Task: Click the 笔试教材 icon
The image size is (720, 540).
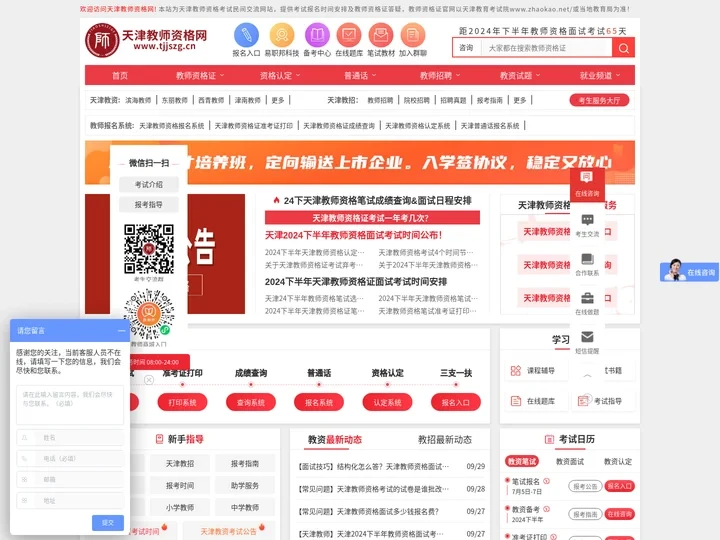Action: pyautogui.click(x=381, y=35)
